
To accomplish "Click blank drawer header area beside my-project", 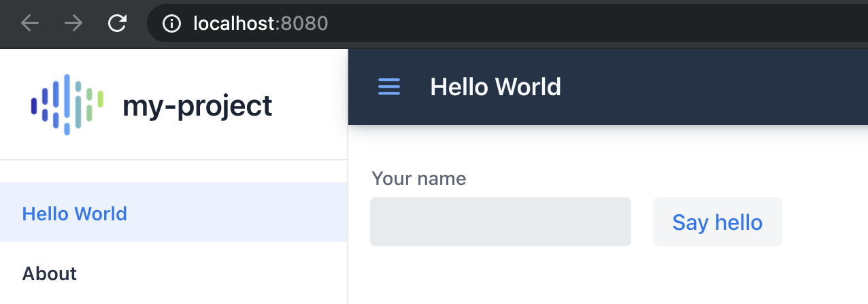I will click(x=310, y=105).
